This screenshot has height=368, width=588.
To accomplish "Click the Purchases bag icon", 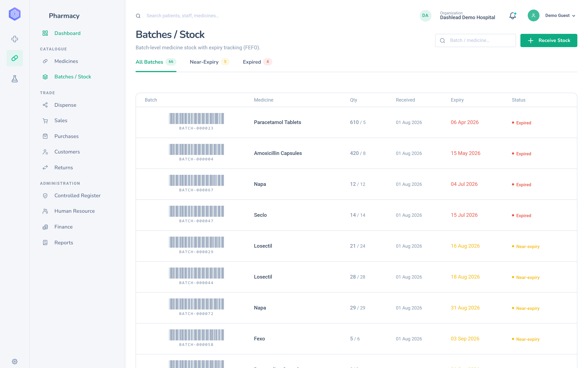I will click(x=45, y=136).
